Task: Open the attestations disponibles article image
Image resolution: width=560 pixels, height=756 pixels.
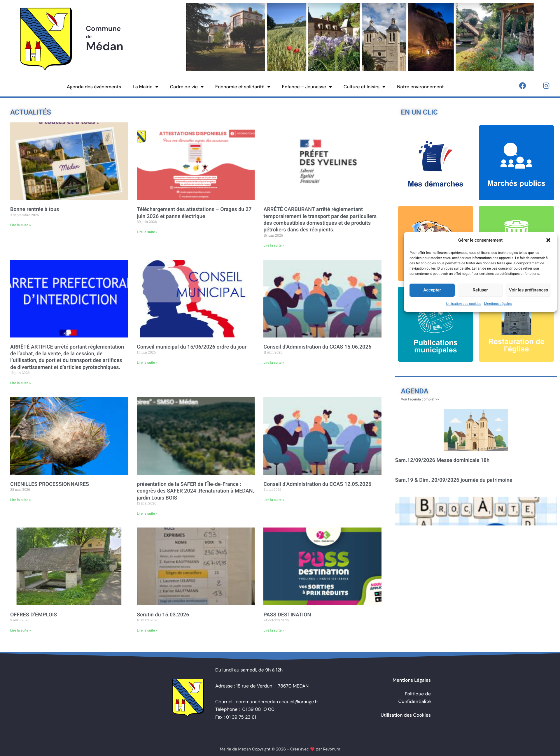Action: coord(196,161)
